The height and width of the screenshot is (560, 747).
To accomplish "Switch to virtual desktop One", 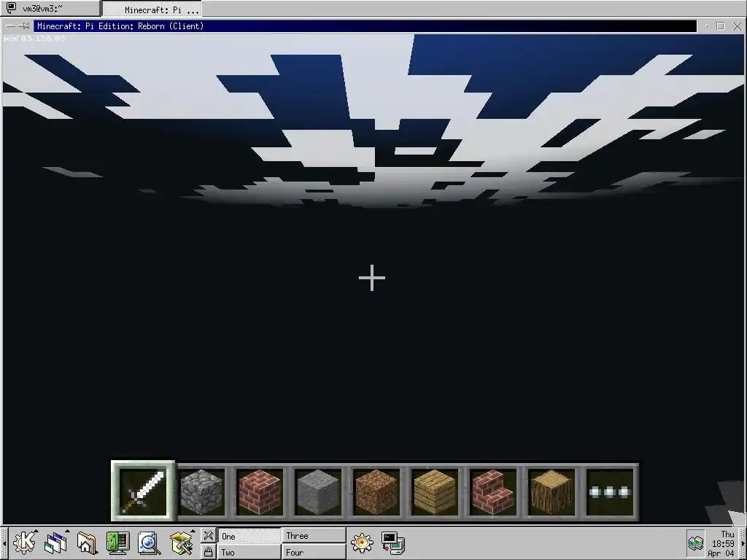I will tap(249, 536).
